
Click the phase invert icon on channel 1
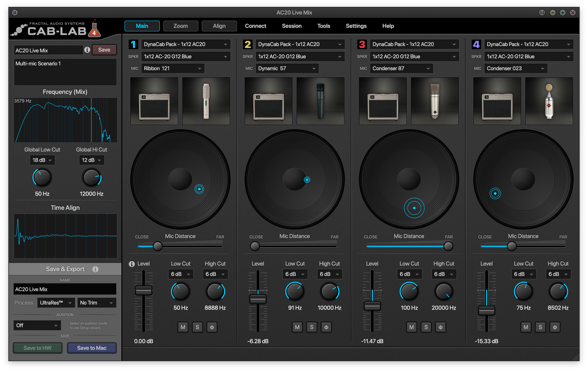click(x=212, y=327)
